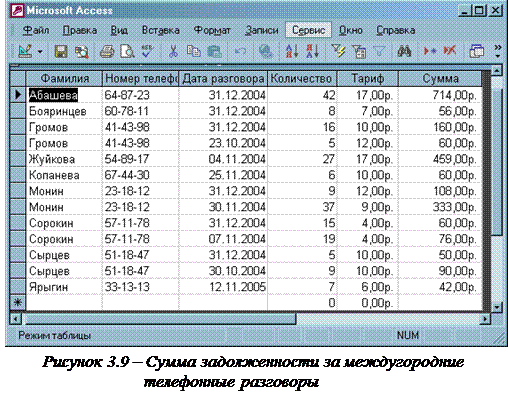Click the Delete Record red X icon
The image size is (508, 407).
coord(450,51)
